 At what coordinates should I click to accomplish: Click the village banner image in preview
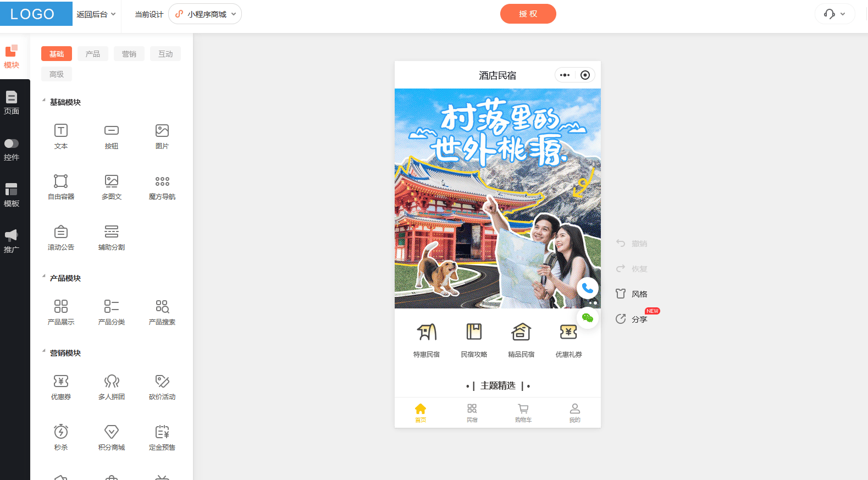(497, 198)
